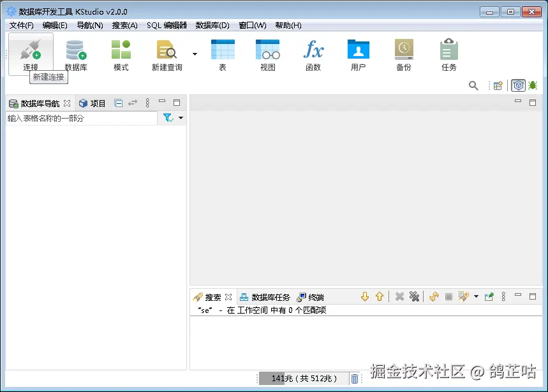Start a 新建查询 new query
The image size is (548, 392).
(167, 54)
